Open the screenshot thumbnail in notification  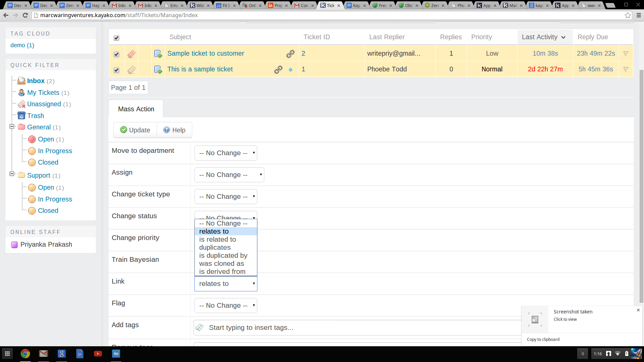535,319
